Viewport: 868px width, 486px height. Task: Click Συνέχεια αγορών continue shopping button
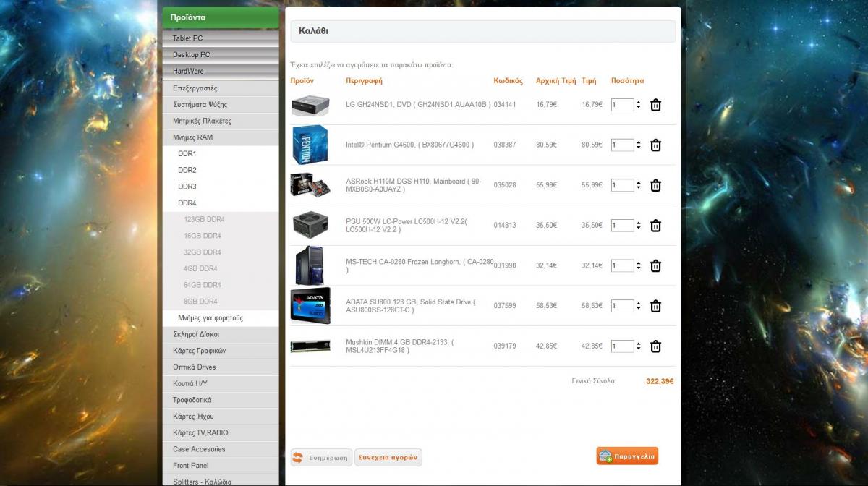[x=388, y=457]
